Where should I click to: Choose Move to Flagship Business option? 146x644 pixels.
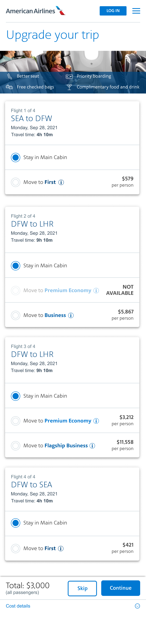coord(16,446)
